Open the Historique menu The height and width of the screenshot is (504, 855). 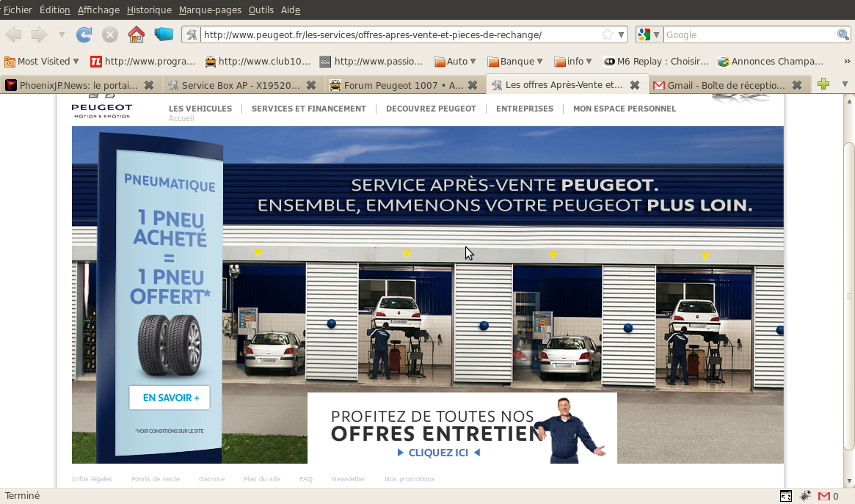point(149,10)
